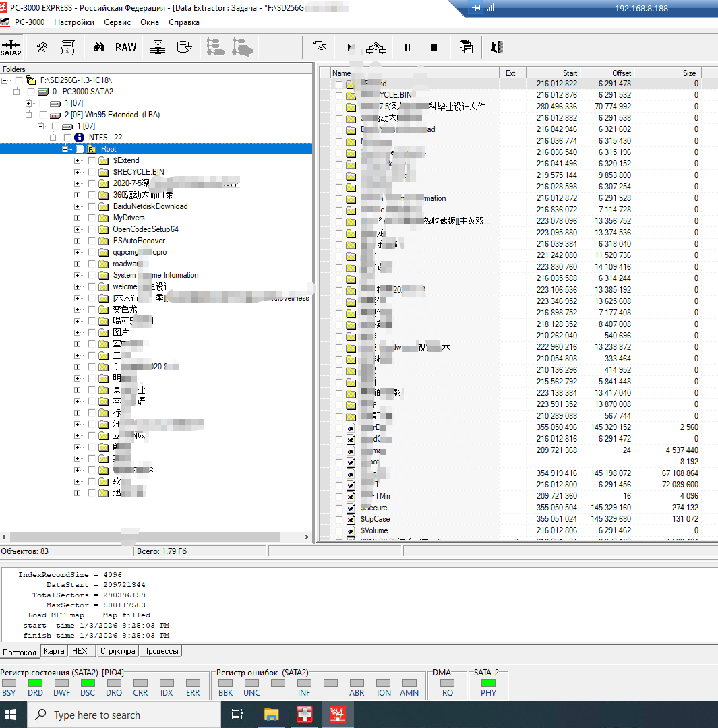Screen dimensions: 718x728
Task: Switch to the Структура tab
Action: point(118,651)
